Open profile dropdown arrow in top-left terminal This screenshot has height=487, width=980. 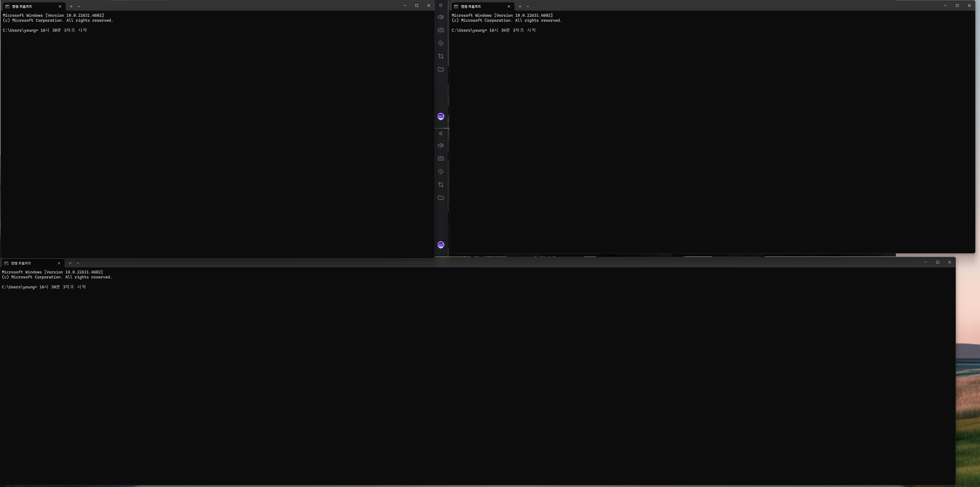tap(79, 7)
